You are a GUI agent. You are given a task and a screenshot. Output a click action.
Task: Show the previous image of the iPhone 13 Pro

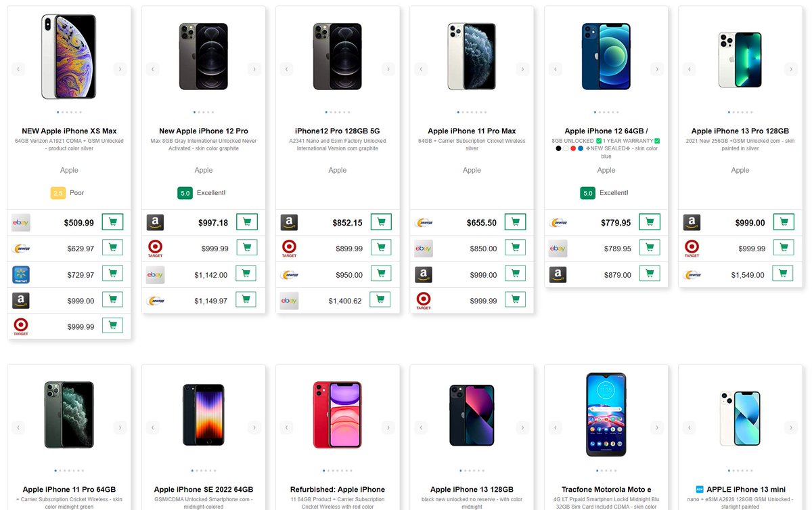[690, 68]
